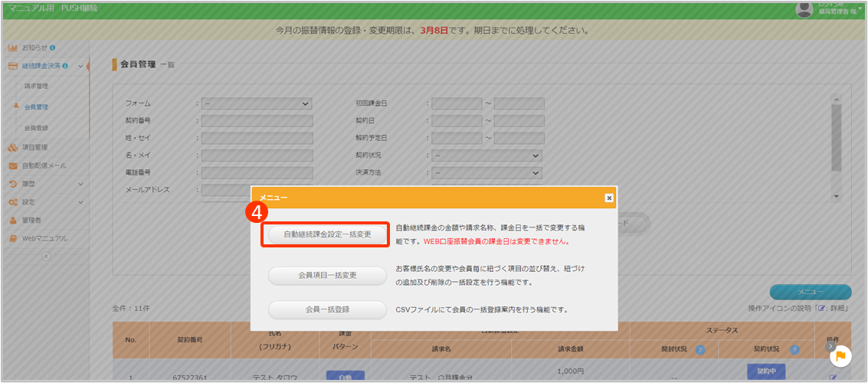Open 請求管理 in the sidebar

(x=36, y=86)
